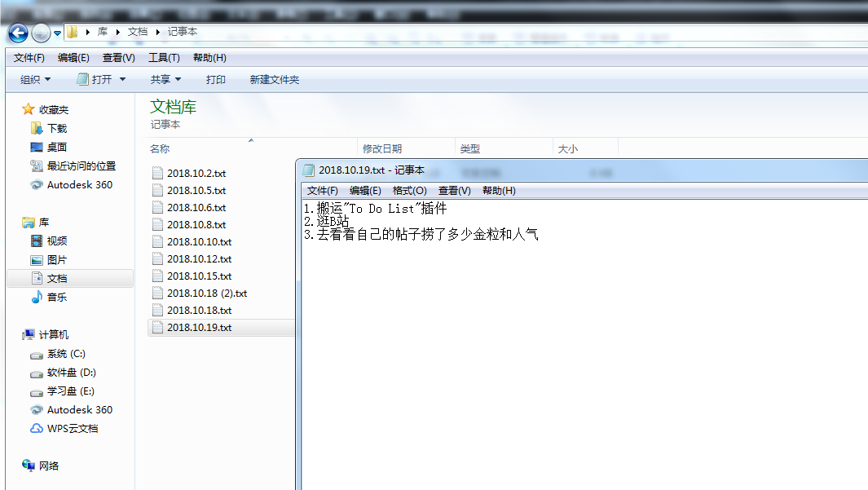
Task: Expand the arrow after 库 in breadcrumb
Action: click(118, 32)
